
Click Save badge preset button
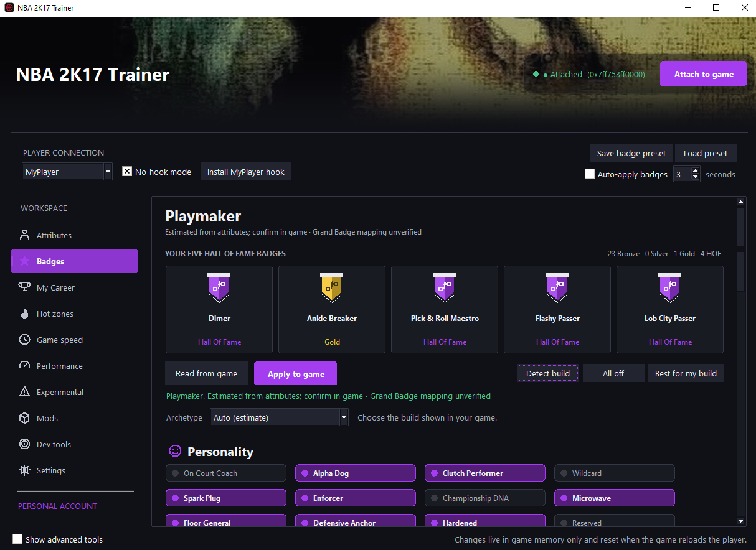[631, 153]
